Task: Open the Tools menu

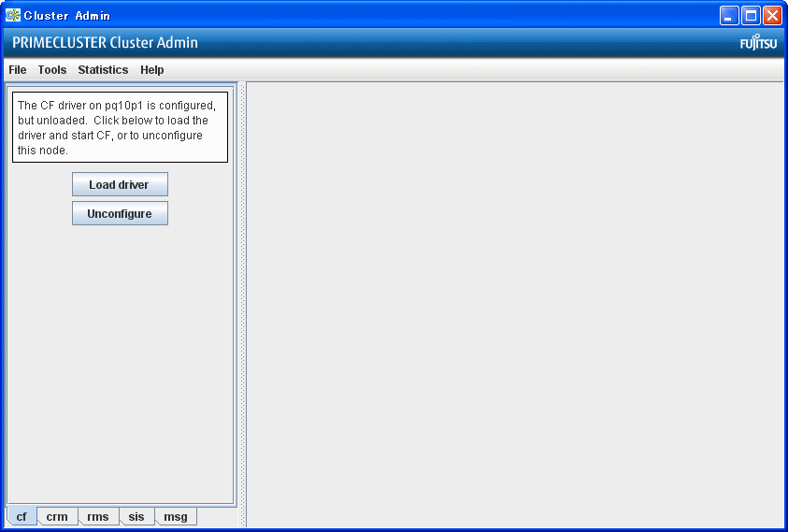Action: (x=52, y=70)
